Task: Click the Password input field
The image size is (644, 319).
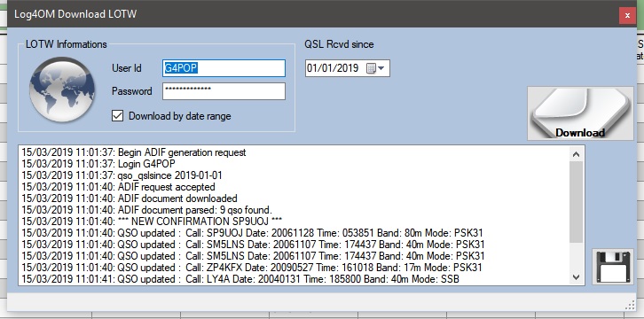Action: click(x=224, y=91)
